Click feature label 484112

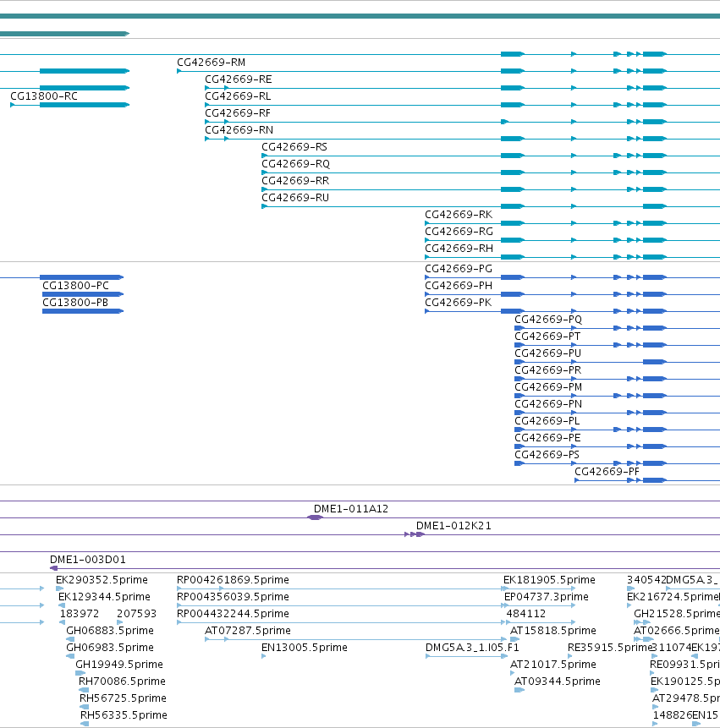pos(526,614)
